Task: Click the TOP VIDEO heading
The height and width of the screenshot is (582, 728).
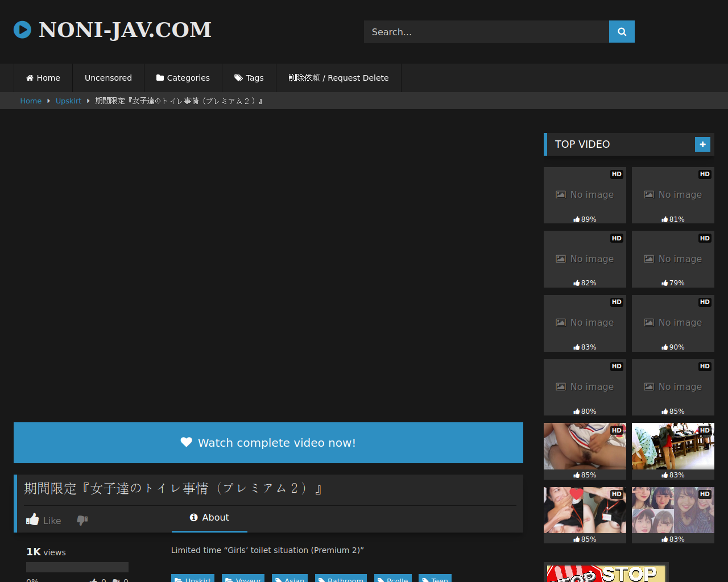Action: tap(582, 144)
